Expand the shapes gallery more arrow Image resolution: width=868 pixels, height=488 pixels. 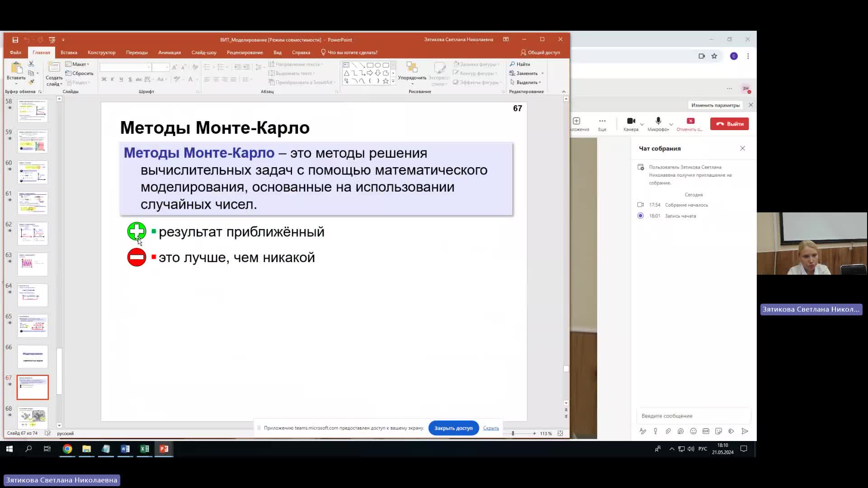click(393, 81)
